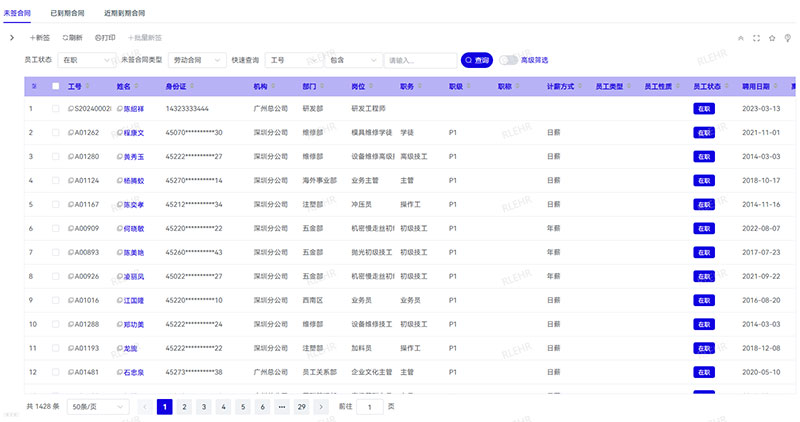The width and height of the screenshot is (800, 422).
Task: Tick the checkbox for employee A01262
Action: [56, 133]
